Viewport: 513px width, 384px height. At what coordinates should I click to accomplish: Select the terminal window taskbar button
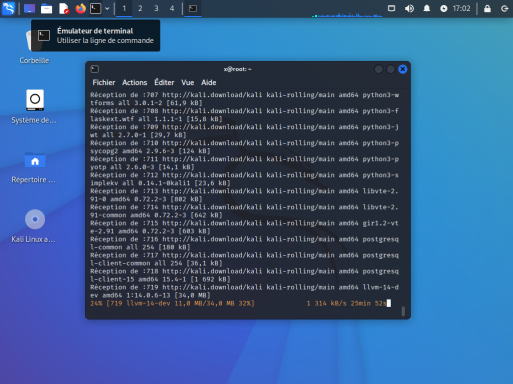coord(193,8)
